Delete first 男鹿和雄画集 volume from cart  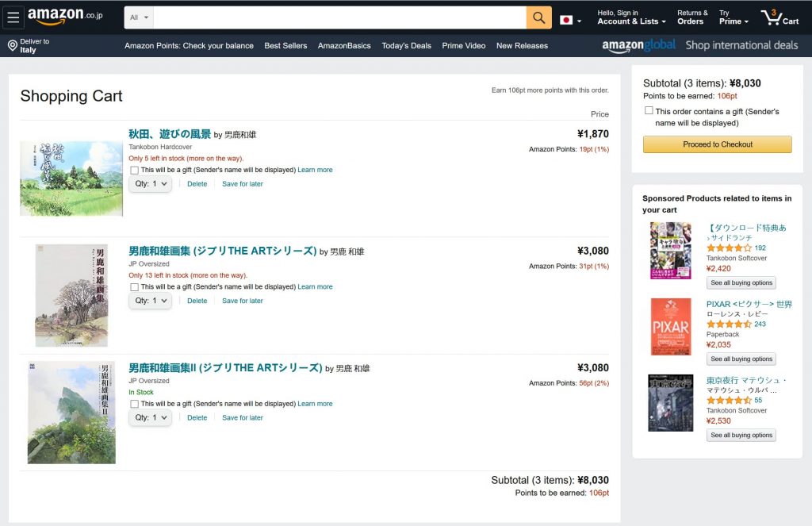coord(197,301)
